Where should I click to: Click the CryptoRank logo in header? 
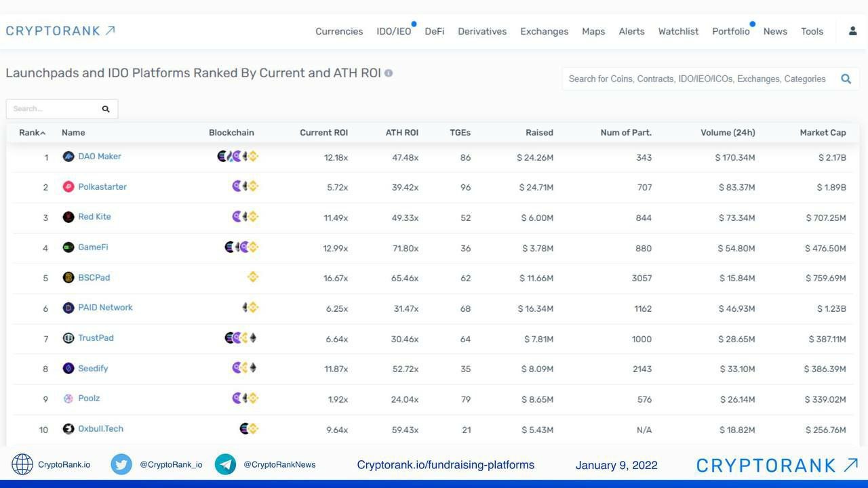coord(60,30)
